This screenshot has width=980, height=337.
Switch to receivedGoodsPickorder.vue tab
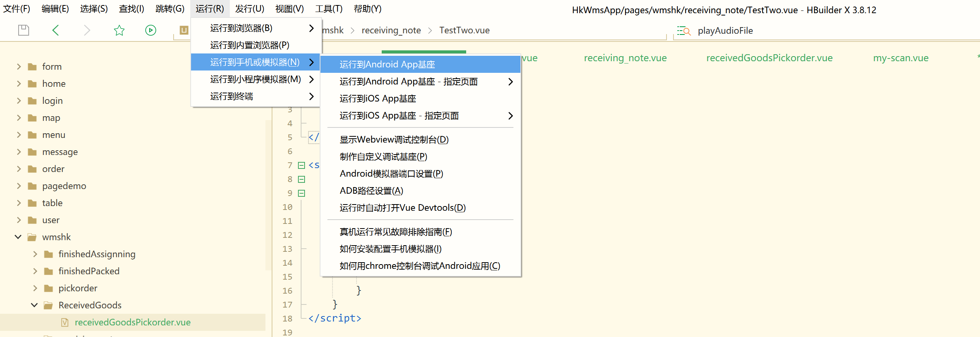click(769, 58)
